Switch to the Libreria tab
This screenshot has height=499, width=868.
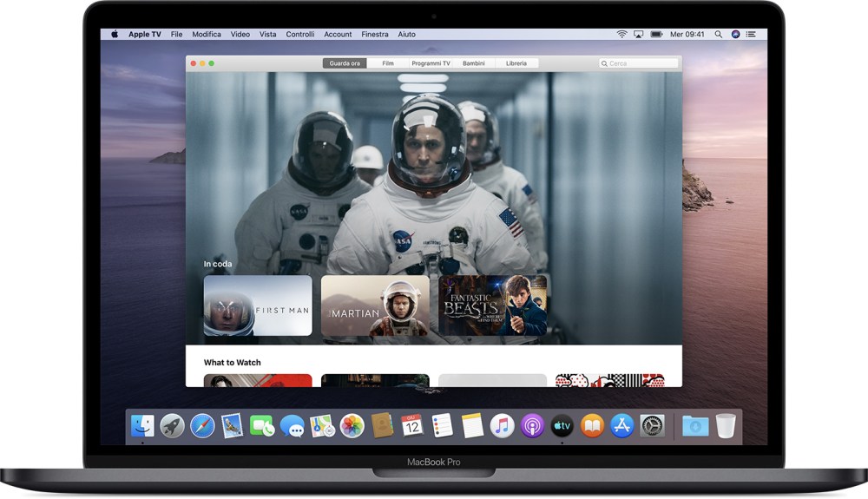(516, 63)
